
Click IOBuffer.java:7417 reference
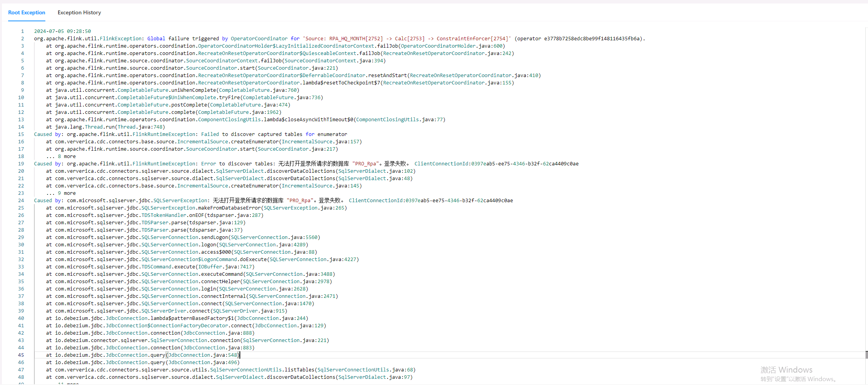click(225, 267)
